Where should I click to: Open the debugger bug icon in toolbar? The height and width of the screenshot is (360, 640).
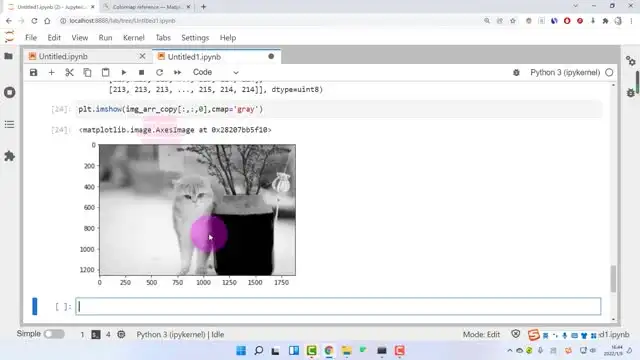516,73
